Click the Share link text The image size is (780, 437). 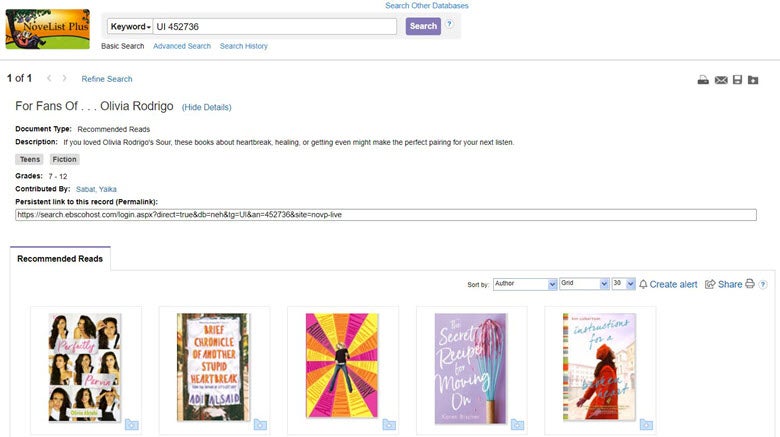730,284
